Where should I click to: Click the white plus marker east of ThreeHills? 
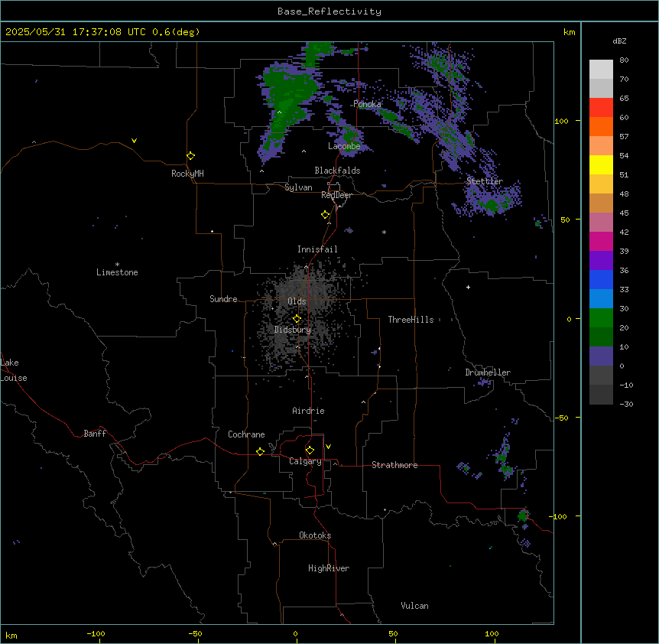pos(468,287)
